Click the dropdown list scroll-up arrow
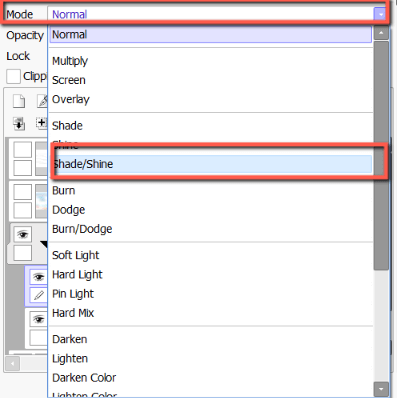The width and height of the screenshot is (397, 398). click(381, 33)
